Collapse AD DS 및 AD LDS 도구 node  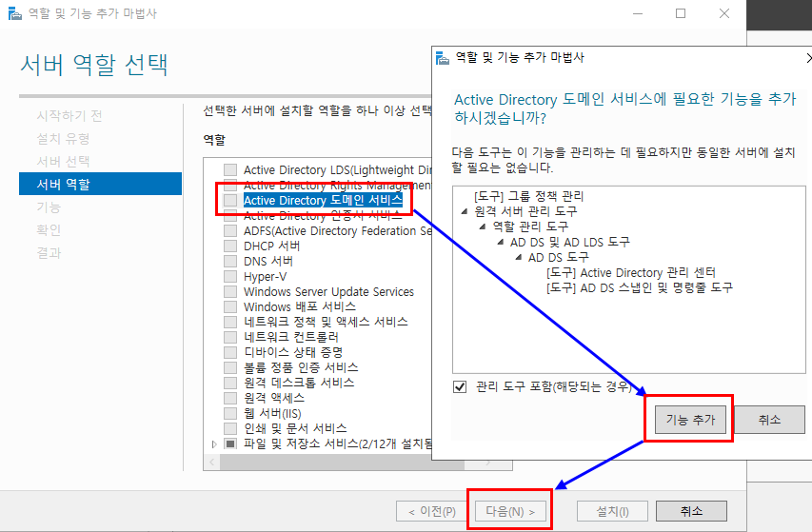pos(501,242)
